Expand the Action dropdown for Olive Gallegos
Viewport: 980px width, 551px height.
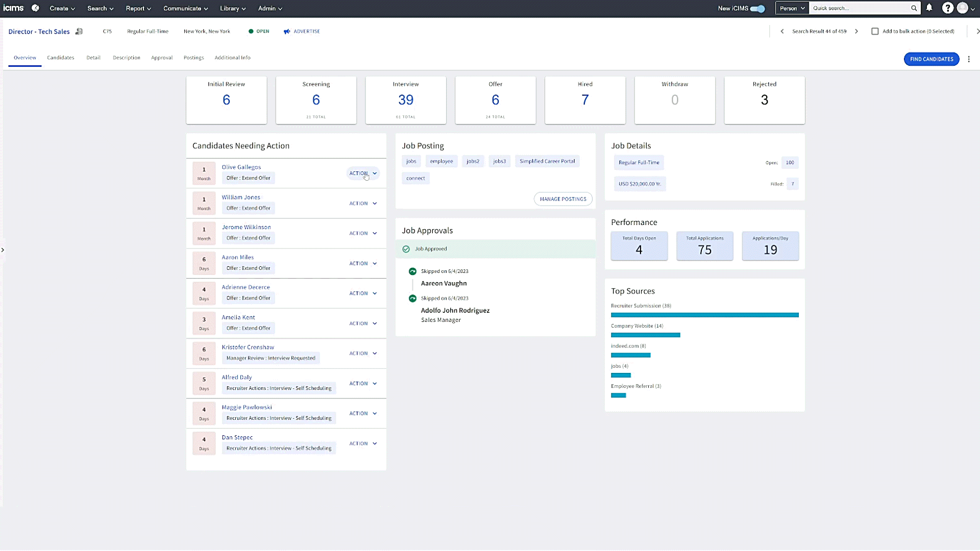coord(363,173)
